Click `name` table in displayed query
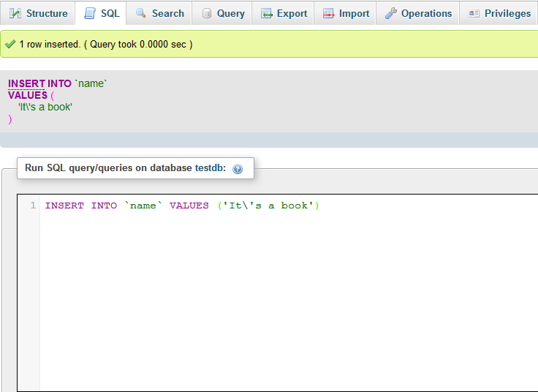The width and height of the screenshot is (538, 392). (x=91, y=83)
